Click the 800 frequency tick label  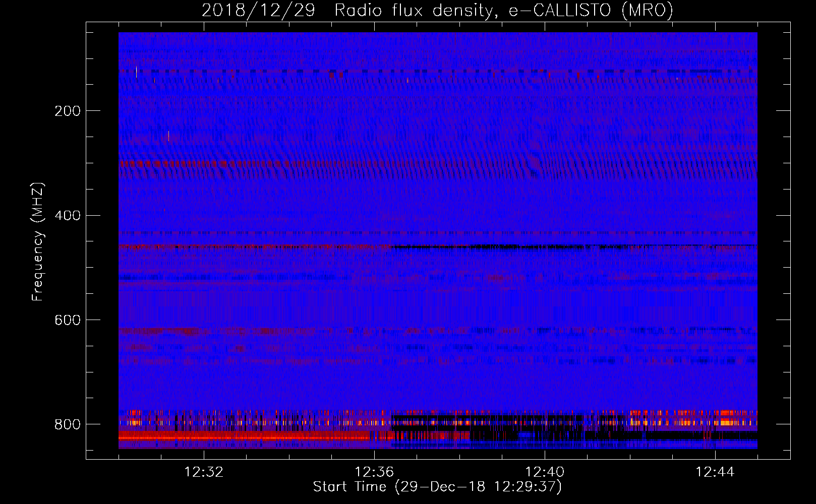pyautogui.click(x=68, y=424)
